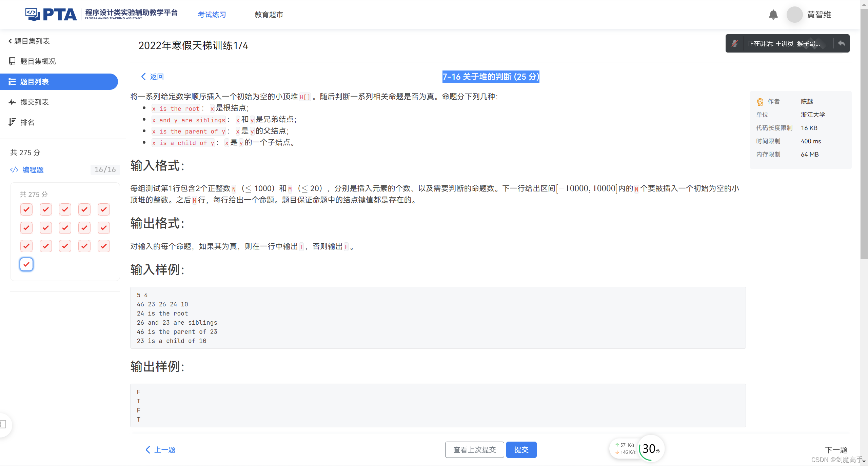Go back using the 返回 link

pos(152,77)
